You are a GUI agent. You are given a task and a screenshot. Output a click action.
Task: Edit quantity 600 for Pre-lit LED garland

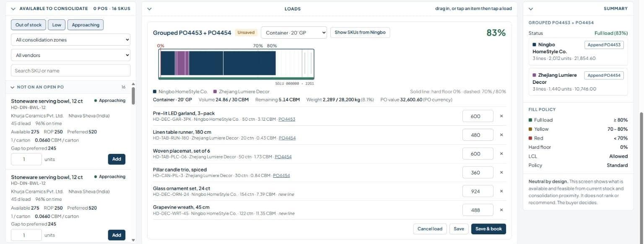(x=478, y=116)
